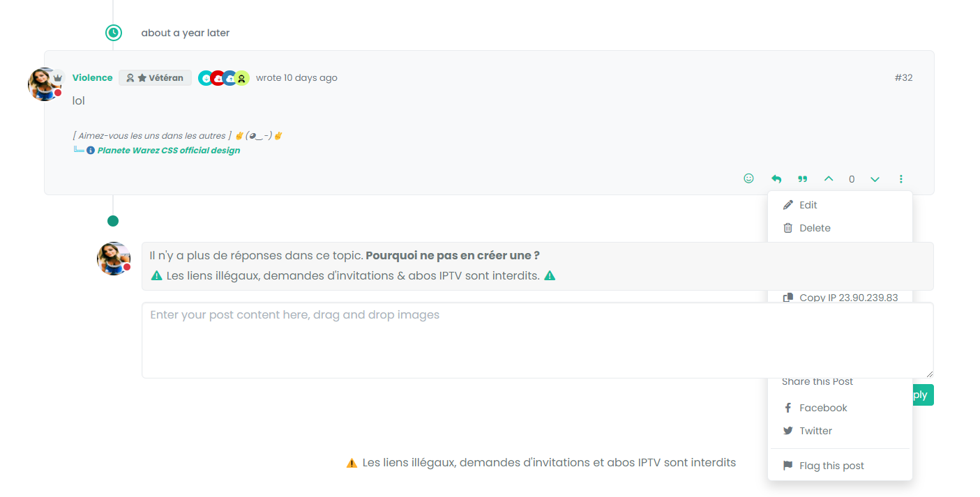Share this post on Twitter

[x=815, y=431]
